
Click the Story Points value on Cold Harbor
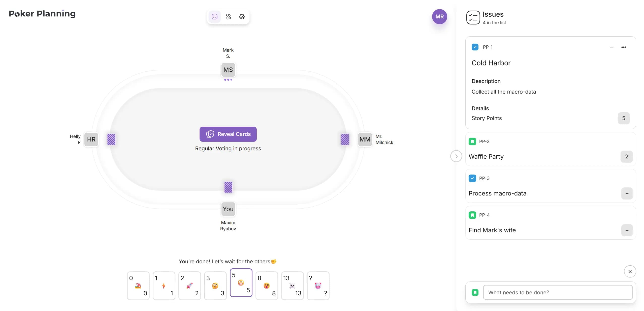(x=624, y=118)
